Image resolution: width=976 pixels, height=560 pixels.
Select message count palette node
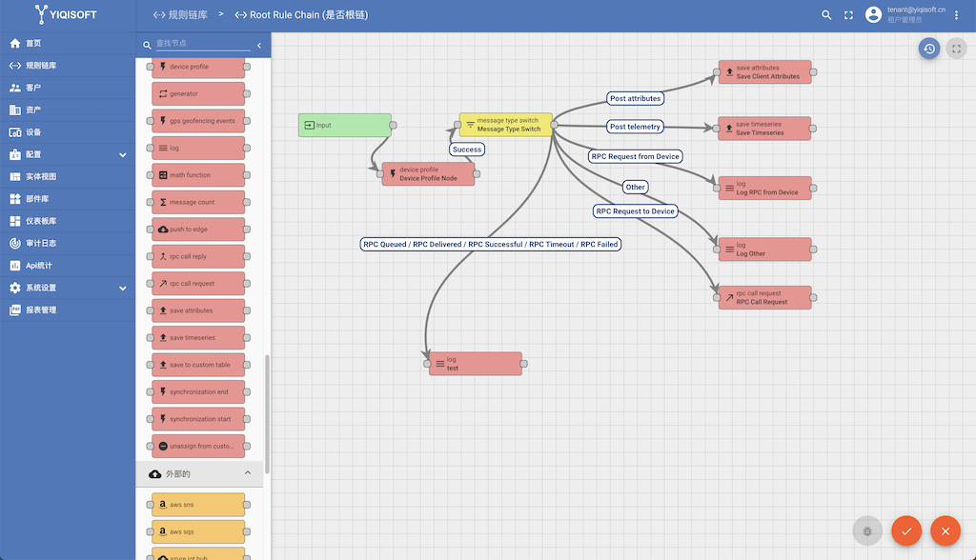pyautogui.click(x=198, y=202)
